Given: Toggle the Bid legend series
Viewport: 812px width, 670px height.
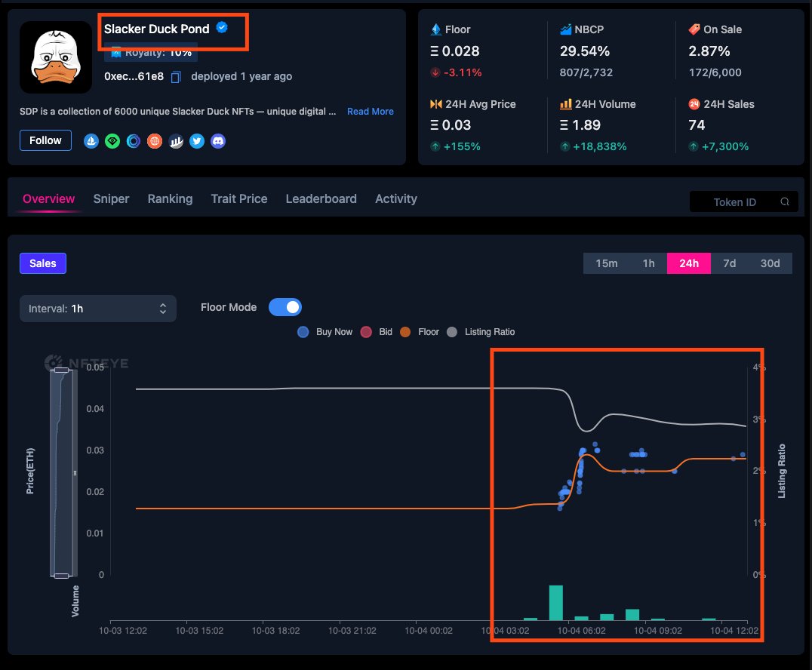Looking at the screenshot, I should click(377, 332).
